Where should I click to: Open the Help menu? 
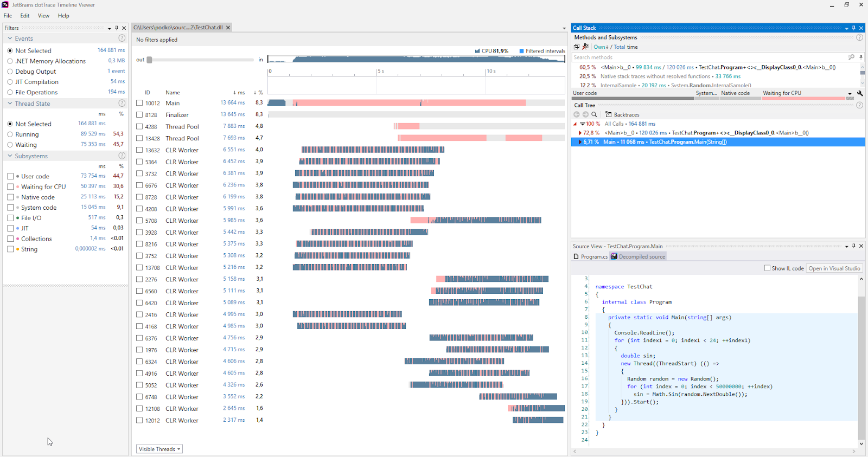click(x=63, y=16)
